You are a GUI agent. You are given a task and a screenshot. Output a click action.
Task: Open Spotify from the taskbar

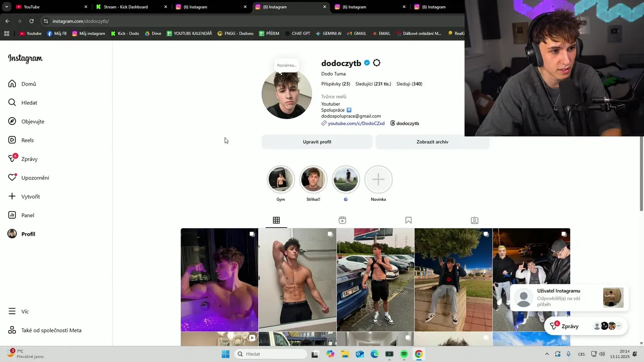tap(404, 354)
